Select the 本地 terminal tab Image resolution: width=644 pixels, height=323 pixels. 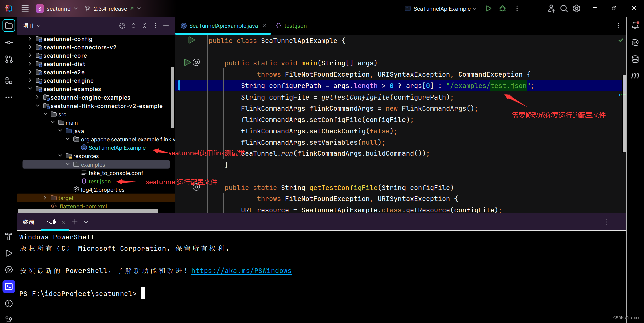[51, 222]
